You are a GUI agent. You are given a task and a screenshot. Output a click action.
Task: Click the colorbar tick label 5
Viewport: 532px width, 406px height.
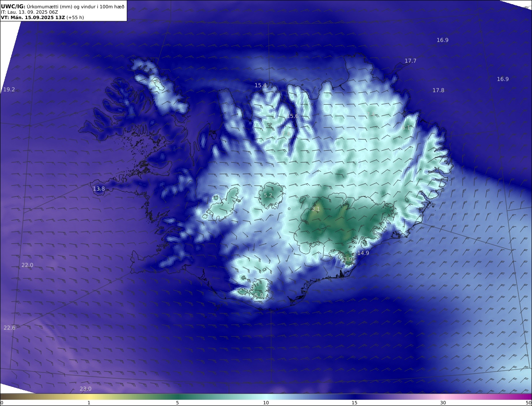tap(177, 403)
